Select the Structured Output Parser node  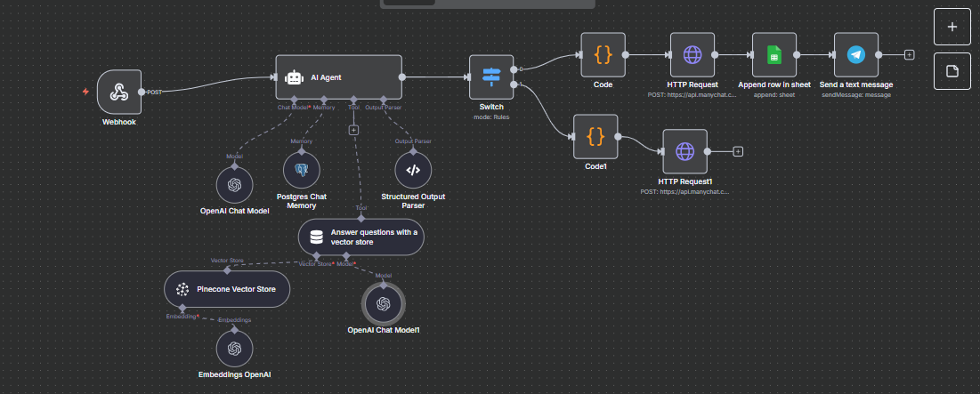pyautogui.click(x=413, y=170)
